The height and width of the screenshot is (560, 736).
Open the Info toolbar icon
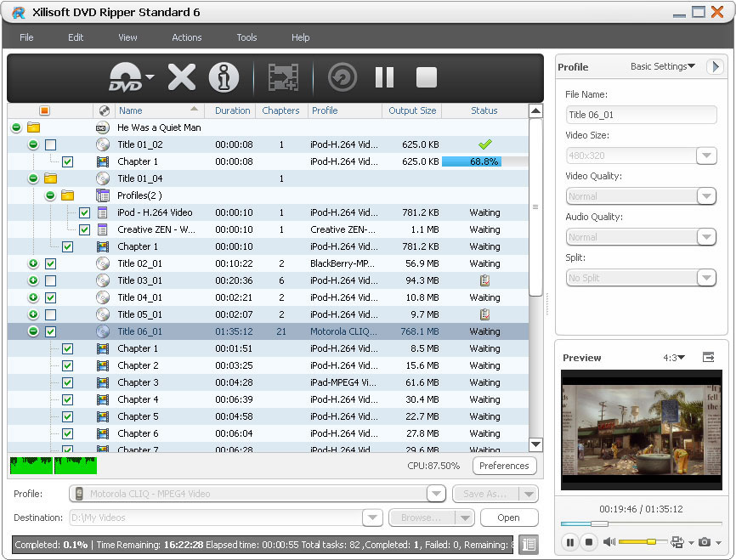pos(224,78)
